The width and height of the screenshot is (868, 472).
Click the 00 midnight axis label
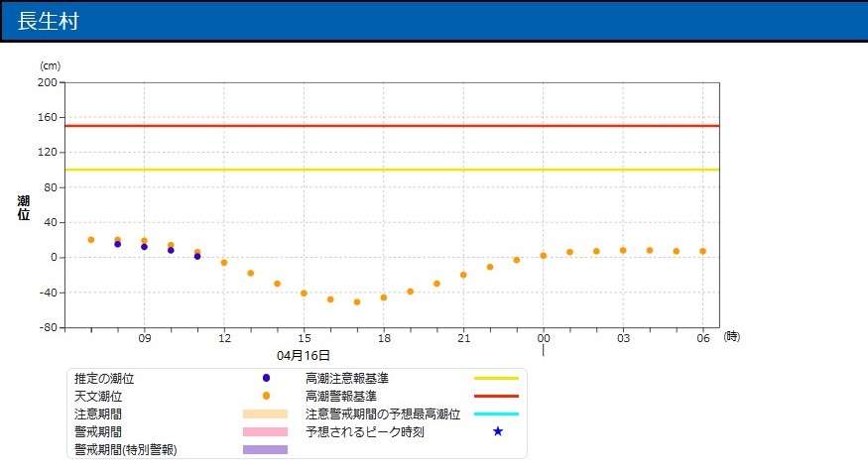click(x=544, y=338)
